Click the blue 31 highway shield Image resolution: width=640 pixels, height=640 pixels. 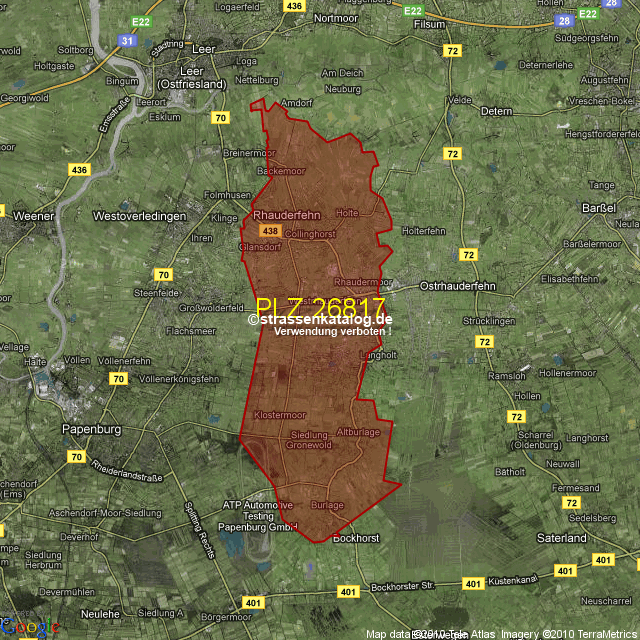point(126,41)
